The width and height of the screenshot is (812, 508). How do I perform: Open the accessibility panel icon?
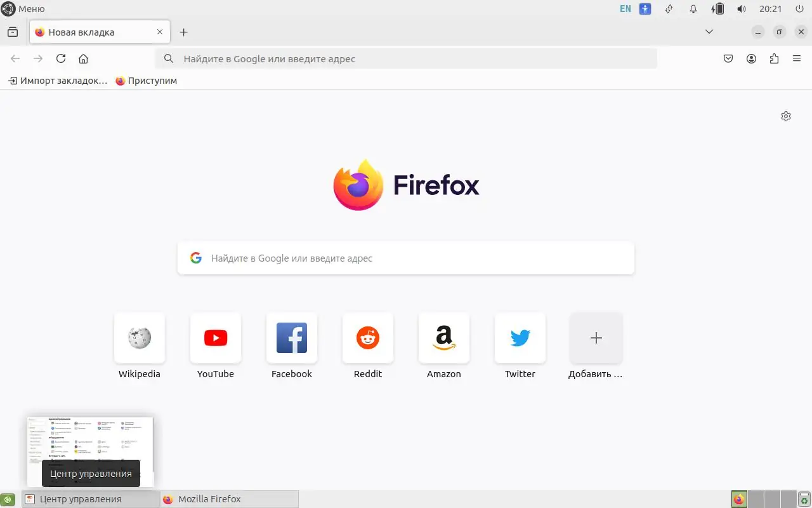(645, 9)
